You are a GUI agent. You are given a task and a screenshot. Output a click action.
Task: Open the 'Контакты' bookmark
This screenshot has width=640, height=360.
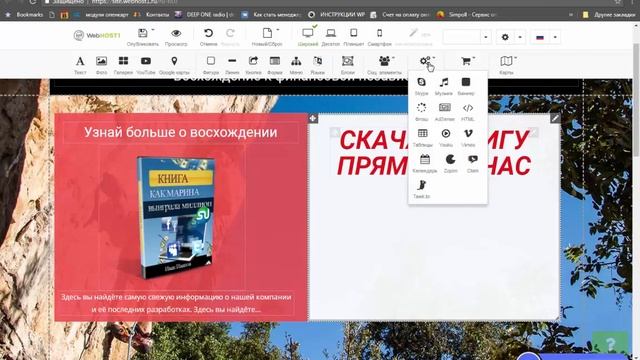pyautogui.click(x=151, y=15)
